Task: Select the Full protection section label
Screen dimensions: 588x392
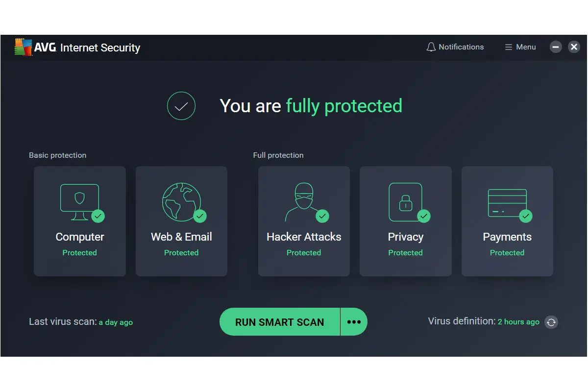Action: pyautogui.click(x=278, y=155)
